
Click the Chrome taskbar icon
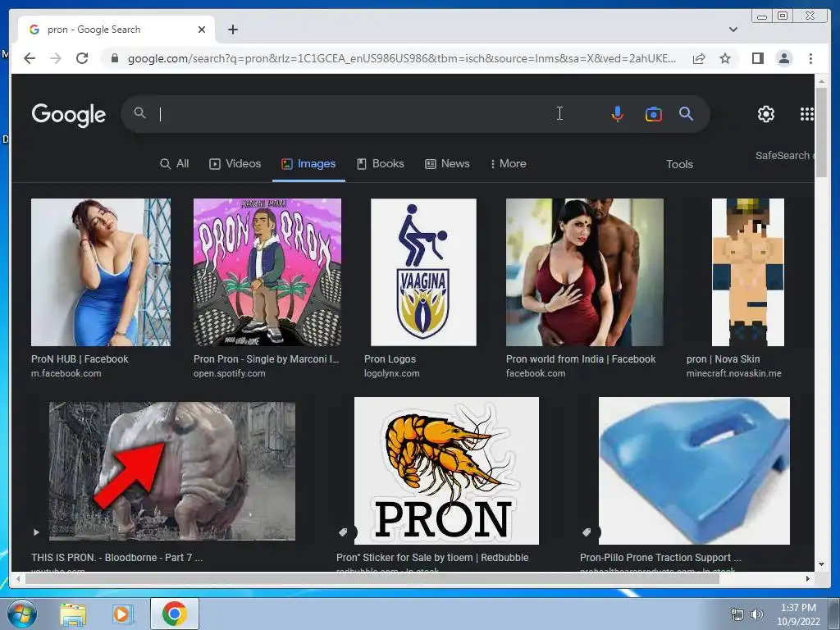[175, 614]
